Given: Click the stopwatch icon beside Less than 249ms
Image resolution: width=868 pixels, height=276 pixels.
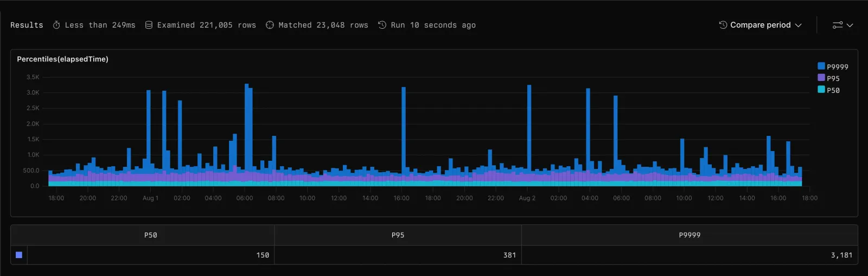Looking at the screenshot, I should [x=56, y=25].
